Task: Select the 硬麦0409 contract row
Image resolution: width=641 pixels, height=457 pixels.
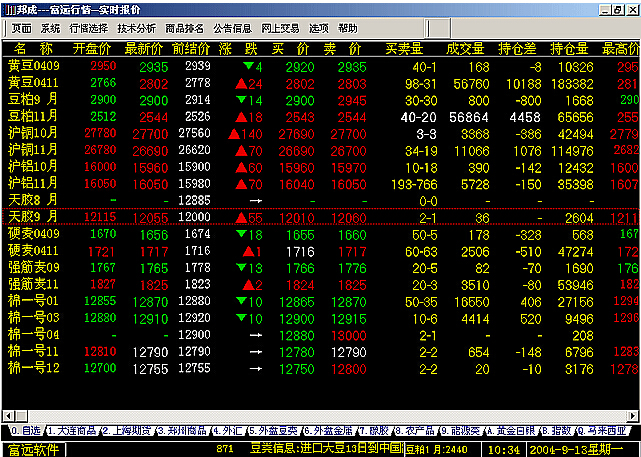Action: [321, 234]
